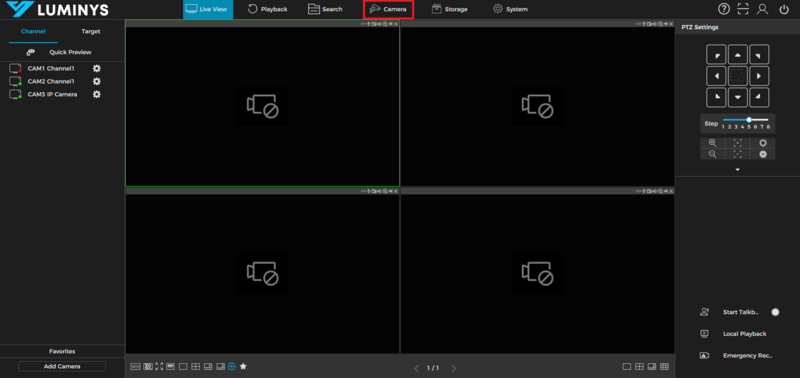Choose single-window layout at bottom right

pyautogui.click(x=627, y=366)
